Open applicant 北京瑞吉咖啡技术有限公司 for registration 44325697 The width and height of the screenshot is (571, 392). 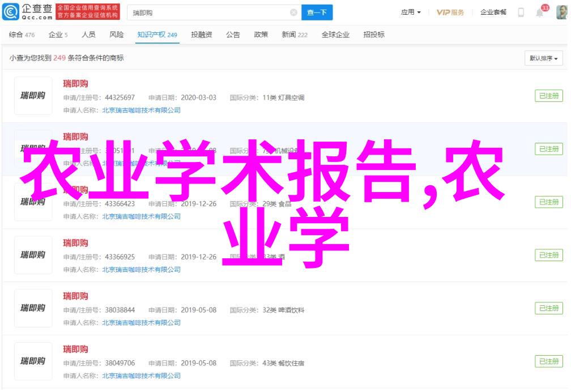pos(141,110)
